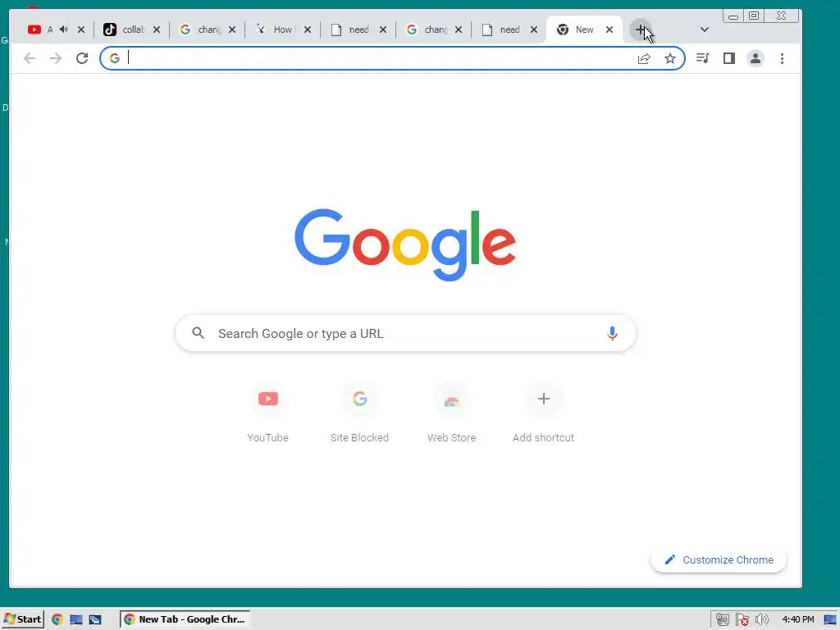The image size is (840, 630).
Task: Switch to the second 'need' tab
Action: tap(502, 30)
